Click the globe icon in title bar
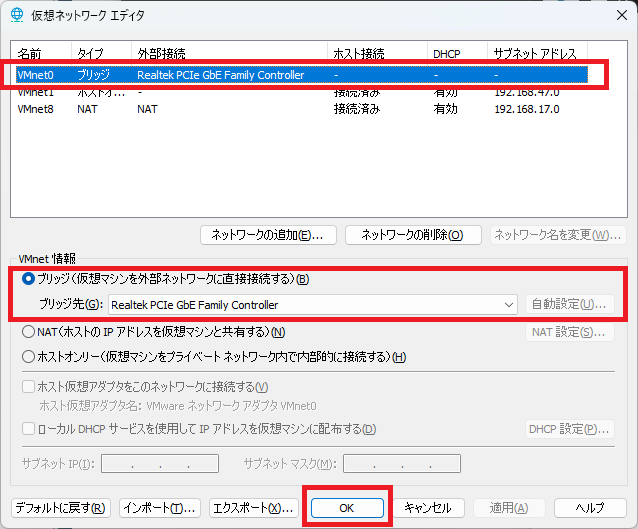 click(17, 18)
